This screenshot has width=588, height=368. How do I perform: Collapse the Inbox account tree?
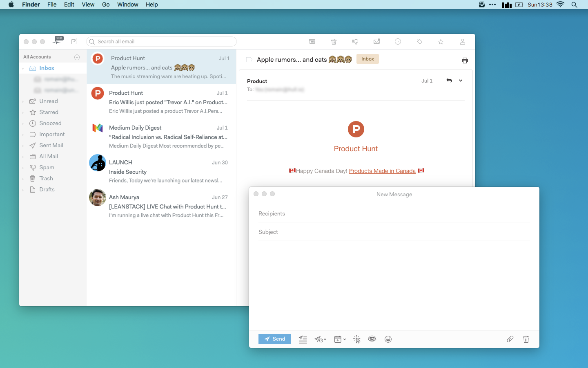point(23,69)
